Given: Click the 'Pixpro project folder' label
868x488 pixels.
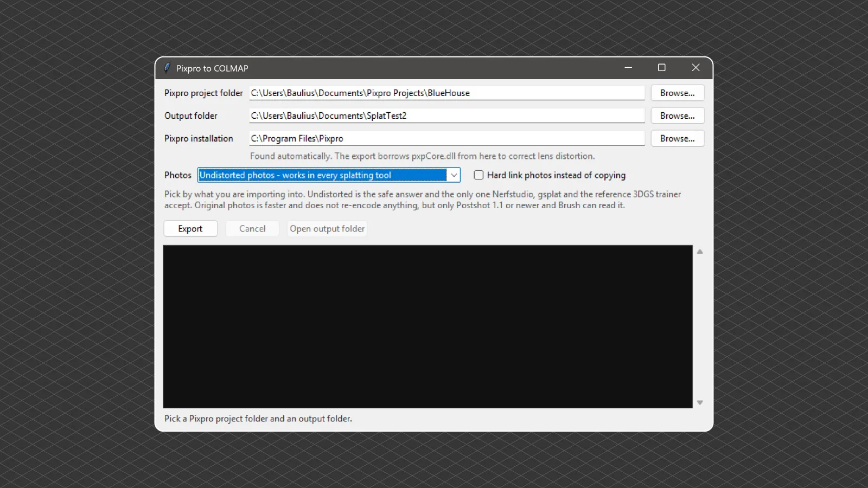Looking at the screenshot, I should tap(203, 93).
